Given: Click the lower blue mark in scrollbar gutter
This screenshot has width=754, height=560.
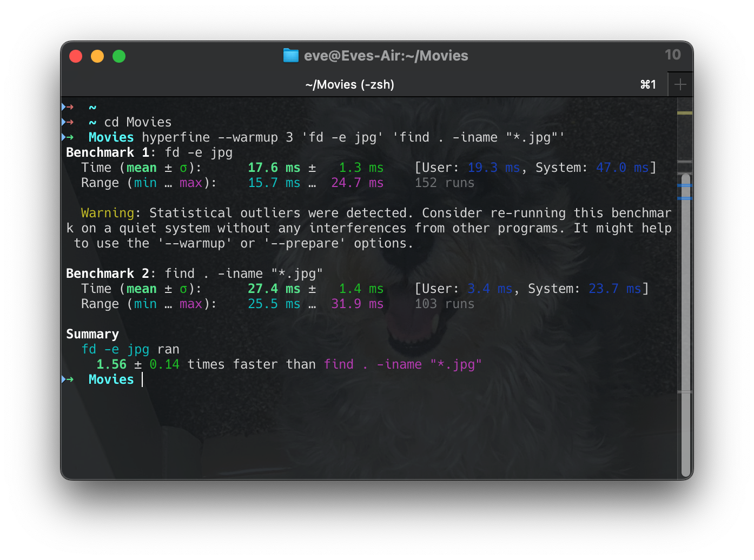Looking at the screenshot, I should coord(684,198).
